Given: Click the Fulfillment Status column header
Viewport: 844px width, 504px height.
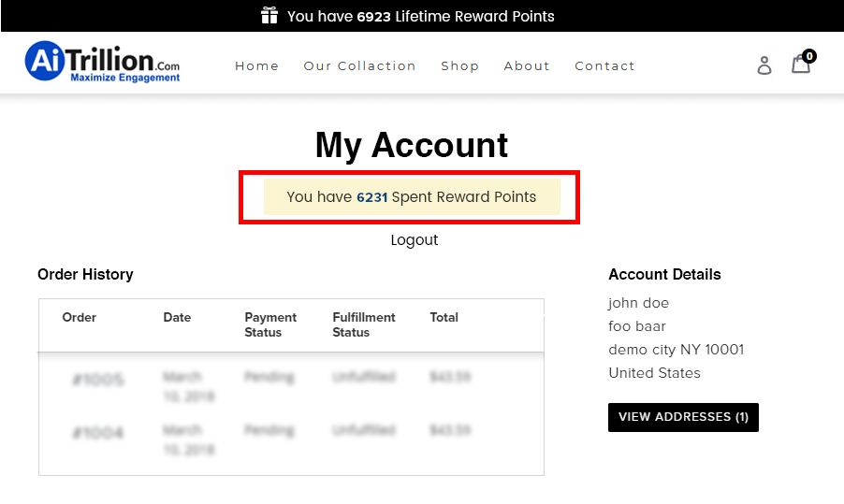Looking at the screenshot, I should pyautogui.click(x=364, y=324).
